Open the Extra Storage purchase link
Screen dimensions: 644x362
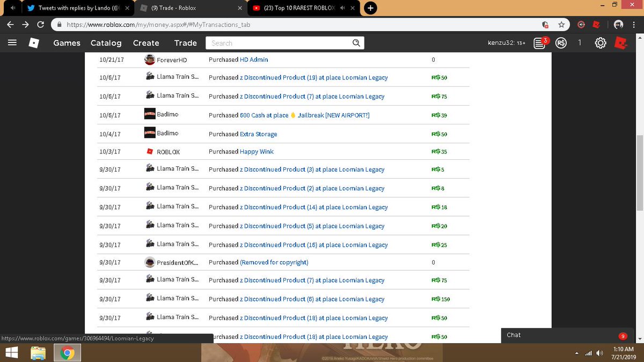(259, 134)
